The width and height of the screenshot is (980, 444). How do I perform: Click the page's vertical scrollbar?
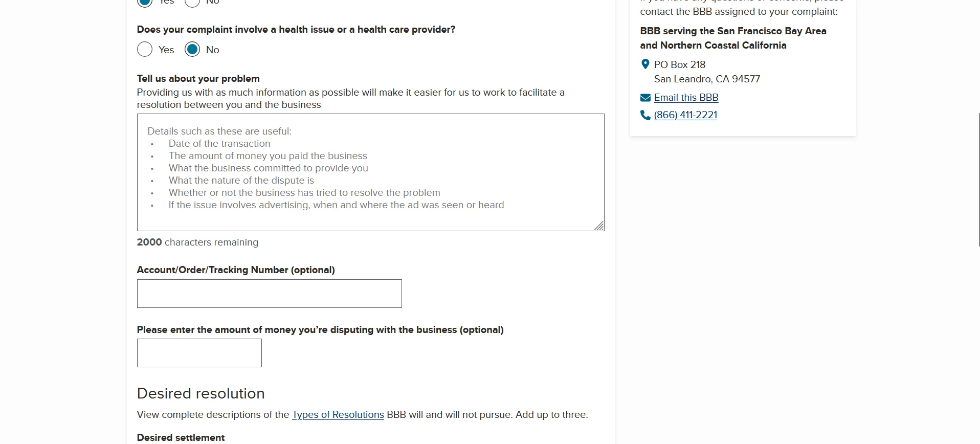pos(978,179)
